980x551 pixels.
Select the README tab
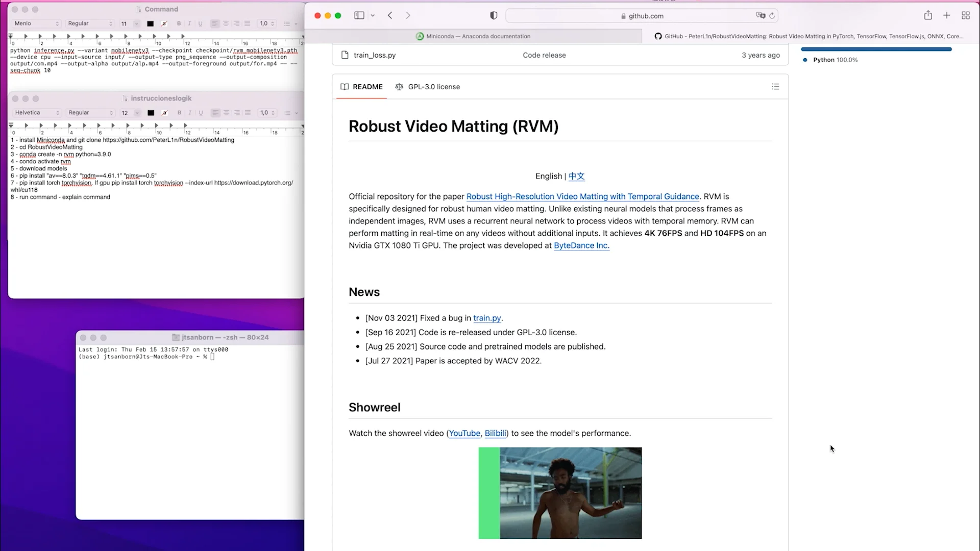(x=361, y=87)
